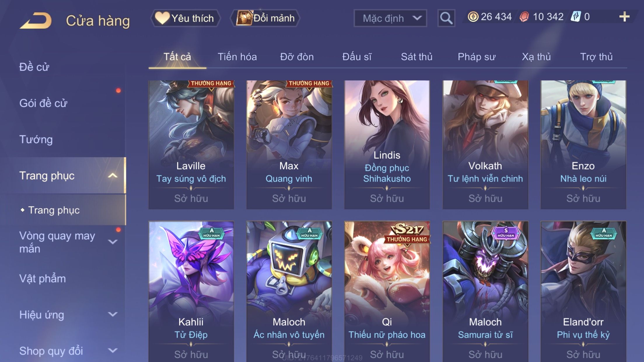Open the Mặc định sort dropdown
The image size is (644, 362).
[x=390, y=18]
